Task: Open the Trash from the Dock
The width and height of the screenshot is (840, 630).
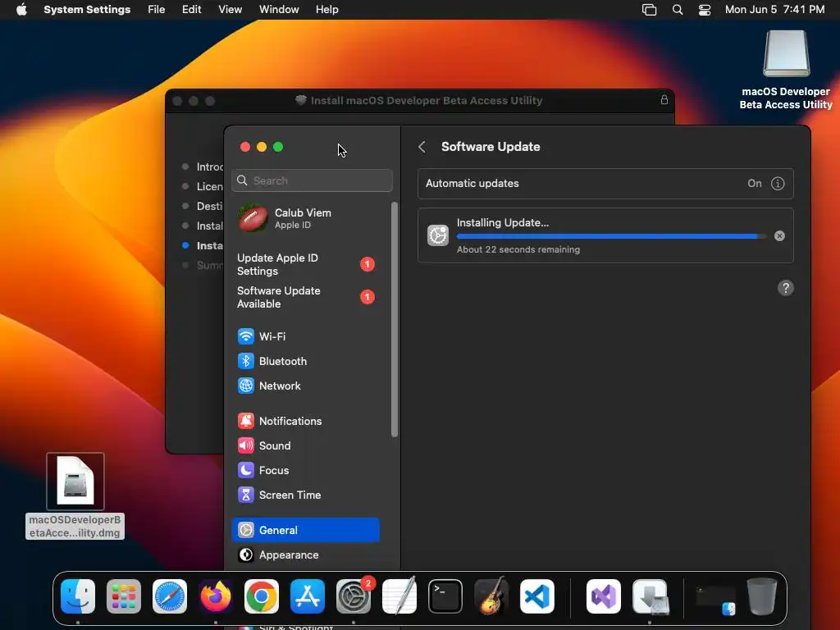Action: pyautogui.click(x=762, y=596)
